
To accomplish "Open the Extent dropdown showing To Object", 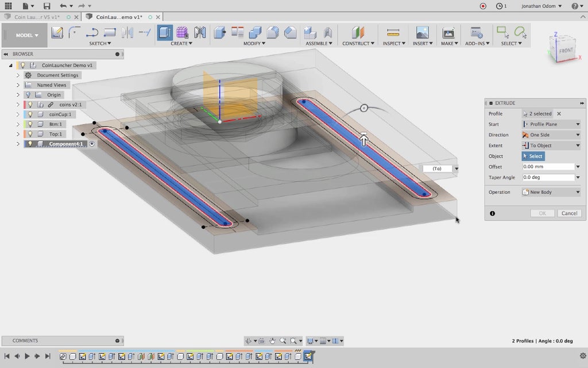I will click(x=551, y=145).
